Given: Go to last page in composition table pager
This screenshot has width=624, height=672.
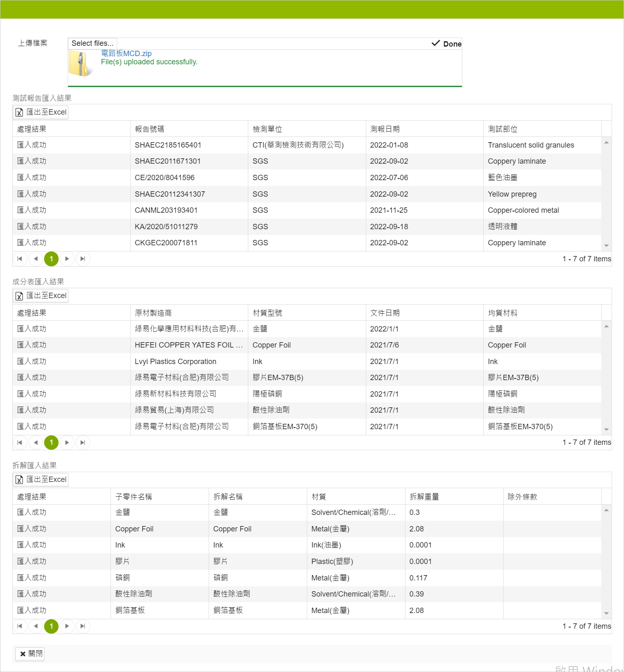Looking at the screenshot, I should tap(83, 442).
